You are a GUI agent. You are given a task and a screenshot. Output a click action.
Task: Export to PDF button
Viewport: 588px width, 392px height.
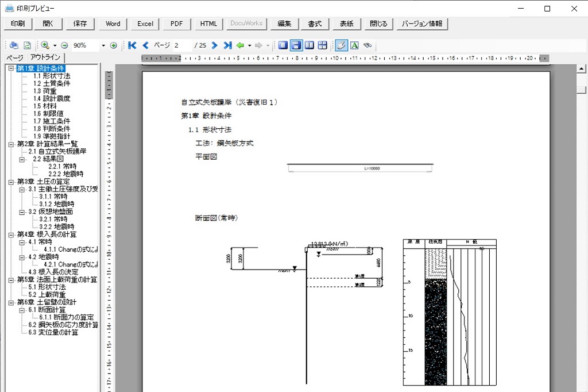(177, 24)
